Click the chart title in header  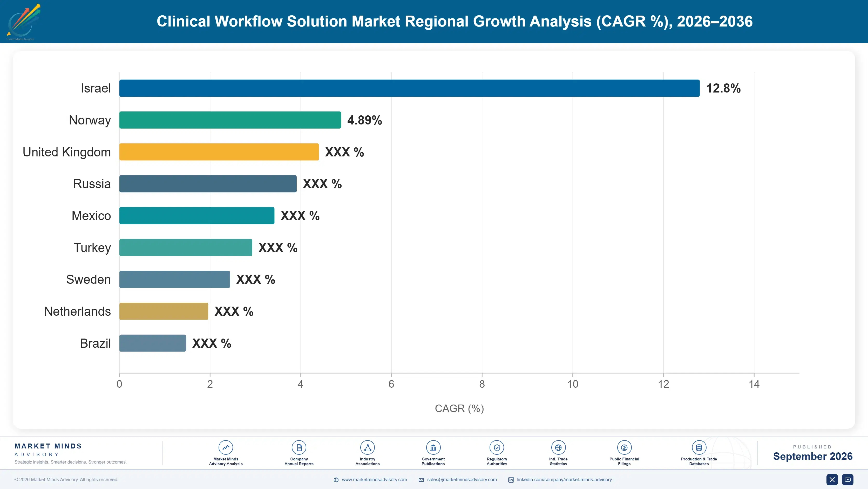[455, 21]
